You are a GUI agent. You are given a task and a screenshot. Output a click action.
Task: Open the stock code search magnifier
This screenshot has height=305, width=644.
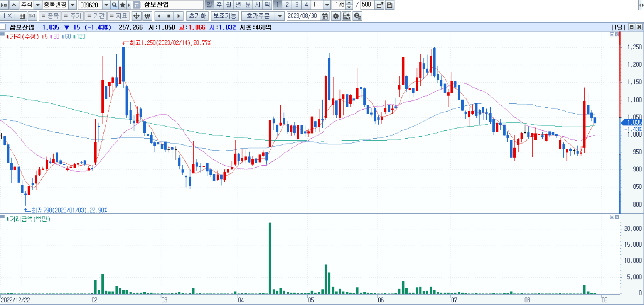[114, 5]
